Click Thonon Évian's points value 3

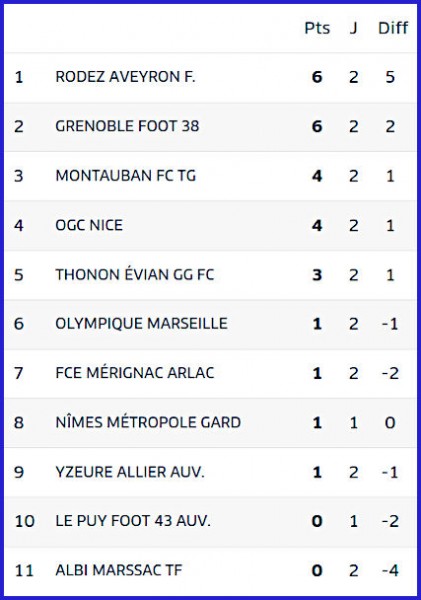click(317, 275)
